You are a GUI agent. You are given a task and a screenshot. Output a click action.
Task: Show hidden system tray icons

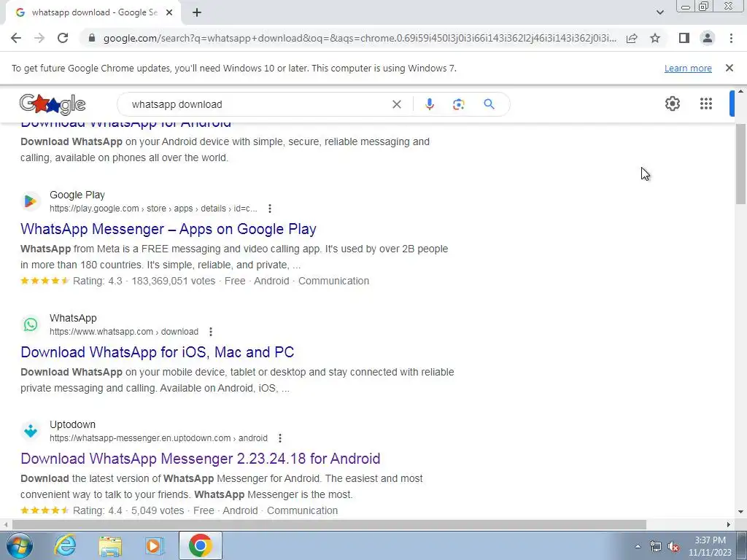(x=638, y=546)
